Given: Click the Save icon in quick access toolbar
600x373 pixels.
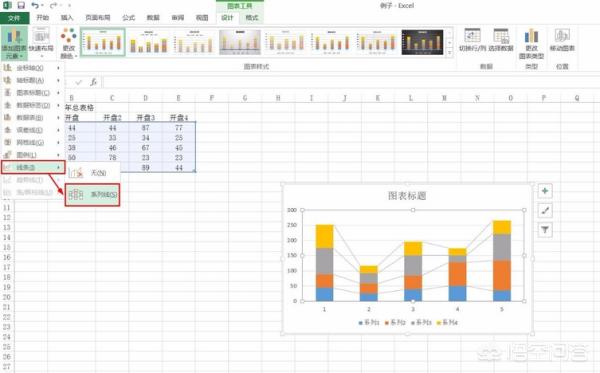Looking at the screenshot, I should click(x=21, y=5).
